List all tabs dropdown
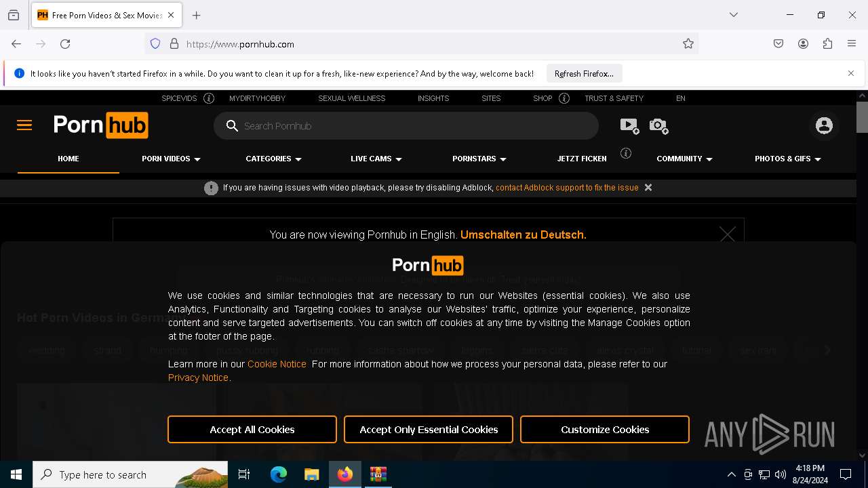Viewport: 868px width, 488px height. click(734, 15)
